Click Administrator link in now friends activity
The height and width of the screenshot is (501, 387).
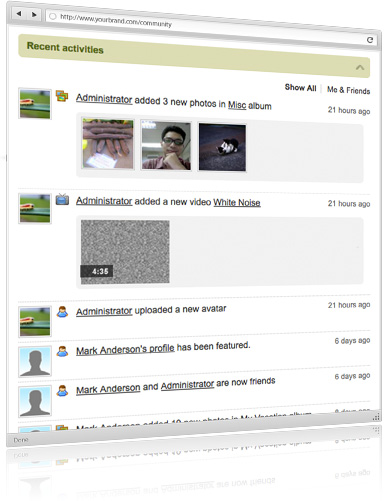coord(187,385)
